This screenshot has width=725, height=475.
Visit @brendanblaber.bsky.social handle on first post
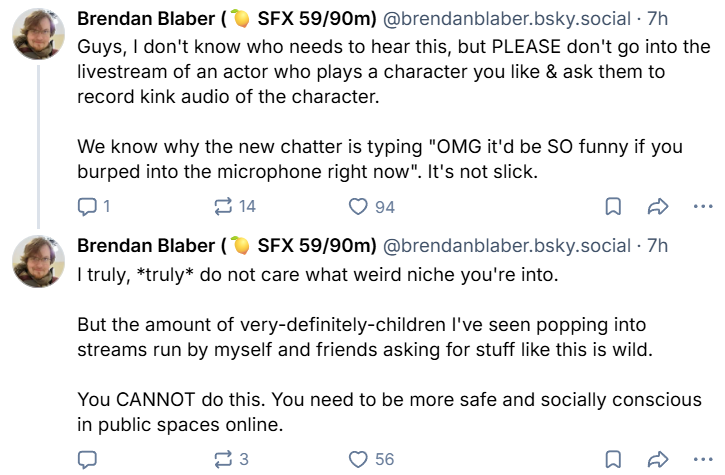click(x=506, y=19)
